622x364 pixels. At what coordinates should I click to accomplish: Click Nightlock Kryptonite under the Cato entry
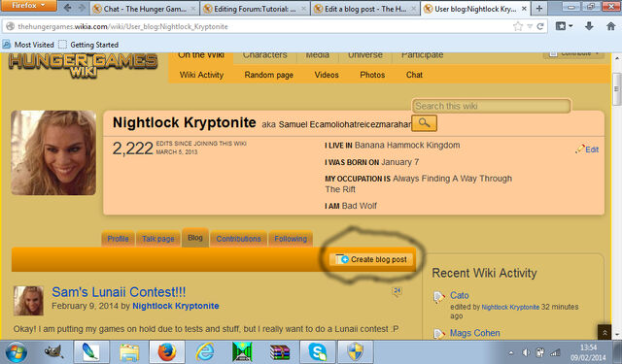510,307
